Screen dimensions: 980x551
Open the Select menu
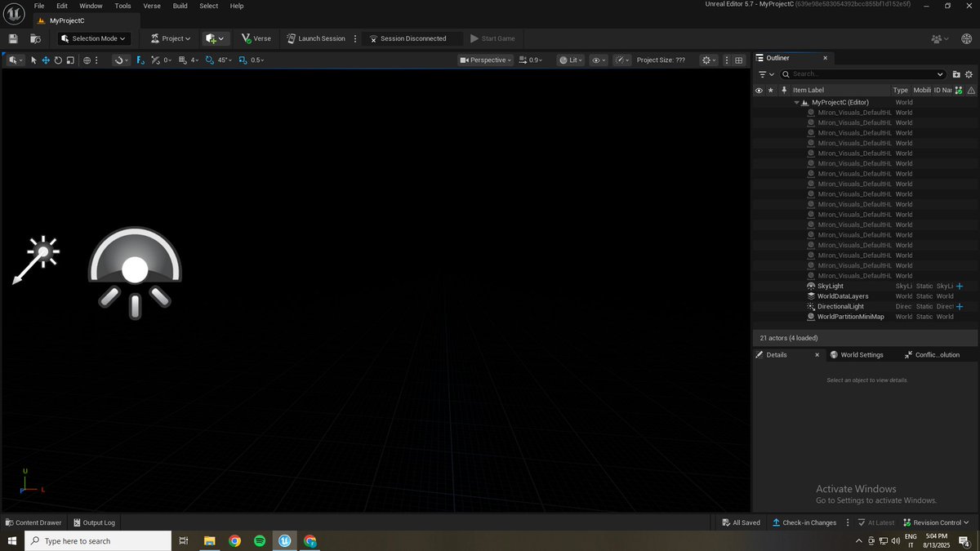[208, 6]
